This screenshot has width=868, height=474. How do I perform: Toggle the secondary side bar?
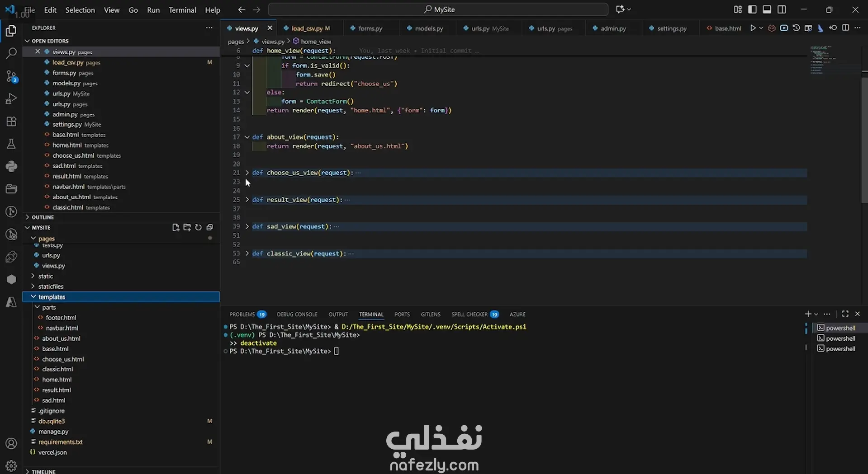782,9
